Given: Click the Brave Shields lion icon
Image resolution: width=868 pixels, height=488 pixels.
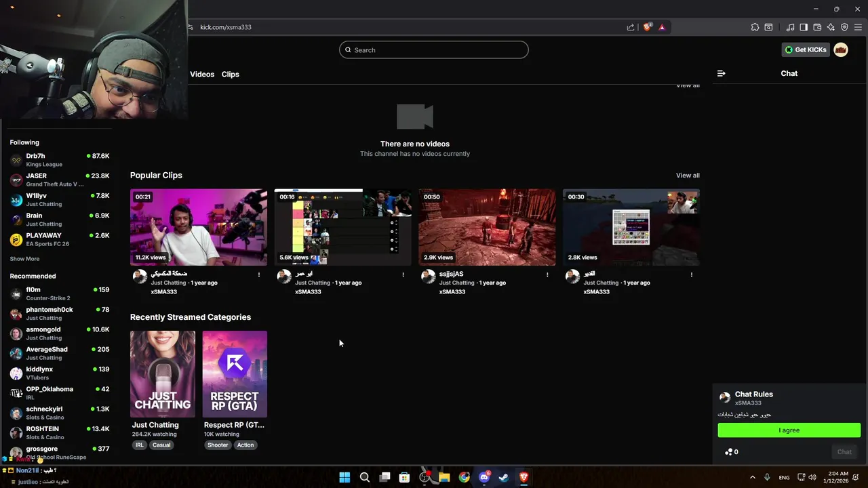Looking at the screenshot, I should click(x=647, y=27).
